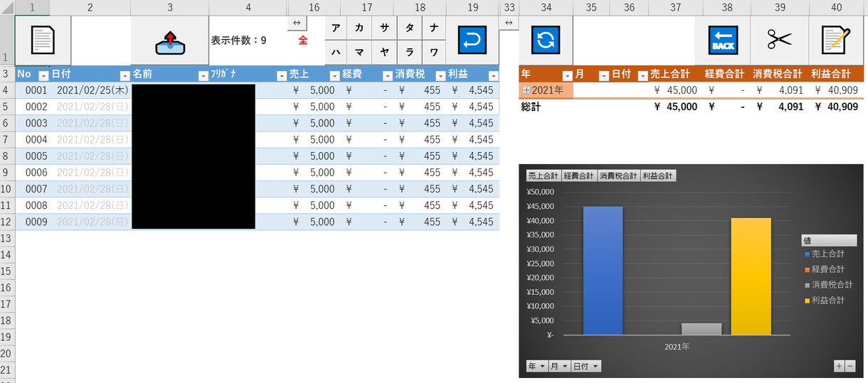This screenshot has width=868, height=383.
Task: Select column header 37
Action: click(x=675, y=8)
